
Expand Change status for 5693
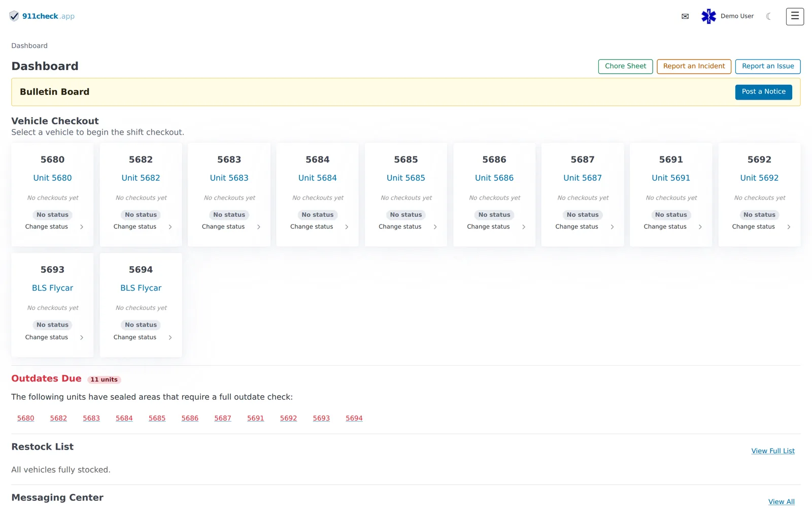55,337
